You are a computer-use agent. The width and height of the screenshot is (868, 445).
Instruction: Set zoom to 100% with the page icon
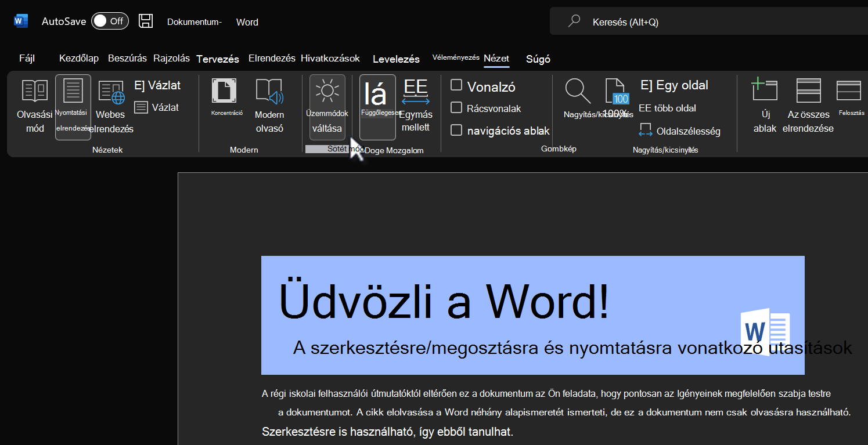[x=616, y=99]
